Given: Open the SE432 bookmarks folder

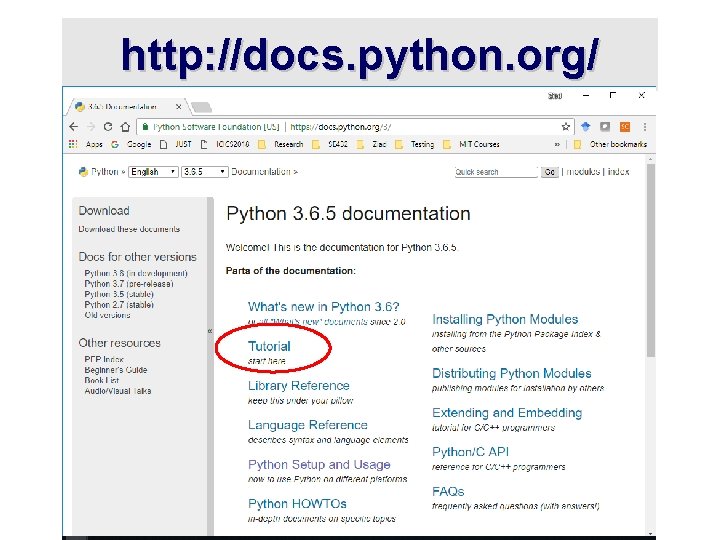Looking at the screenshot, I should point(330,144).
